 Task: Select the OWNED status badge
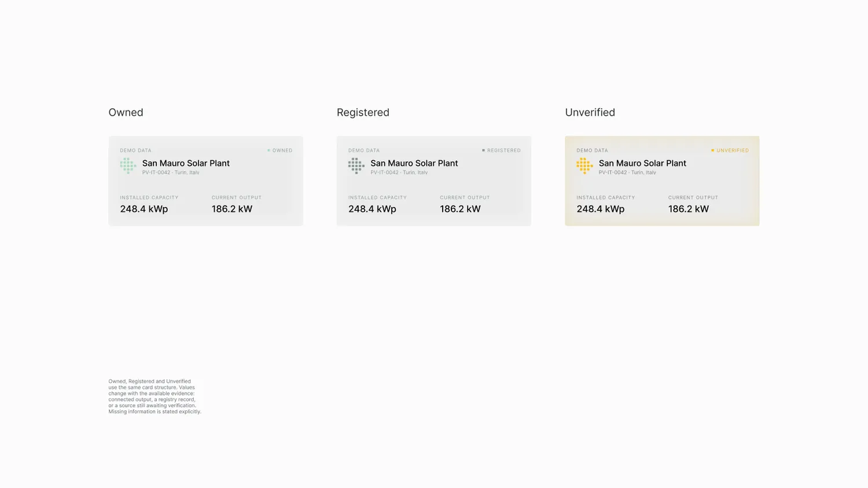pos(280,150)
